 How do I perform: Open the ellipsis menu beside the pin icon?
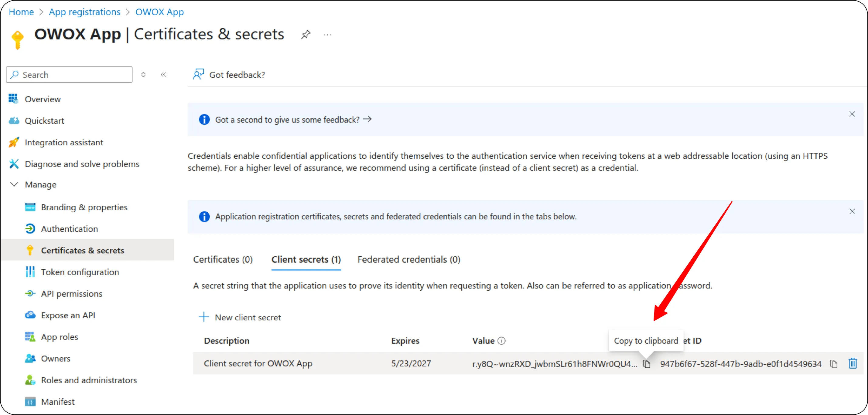326,34
